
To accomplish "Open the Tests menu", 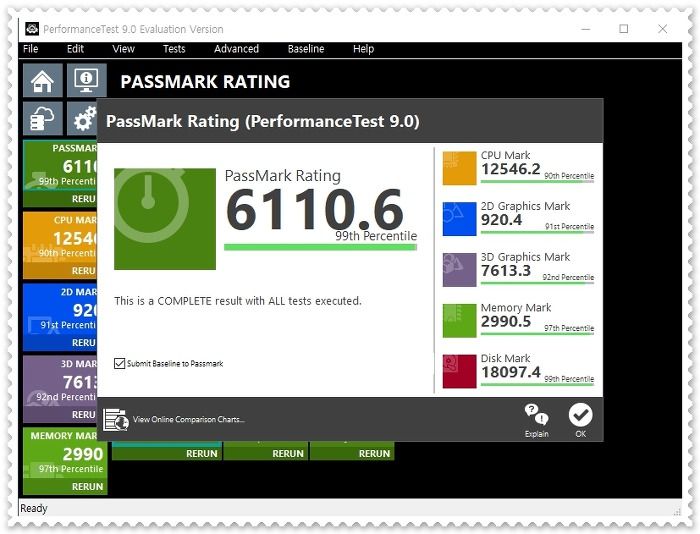I will point(174,49).
